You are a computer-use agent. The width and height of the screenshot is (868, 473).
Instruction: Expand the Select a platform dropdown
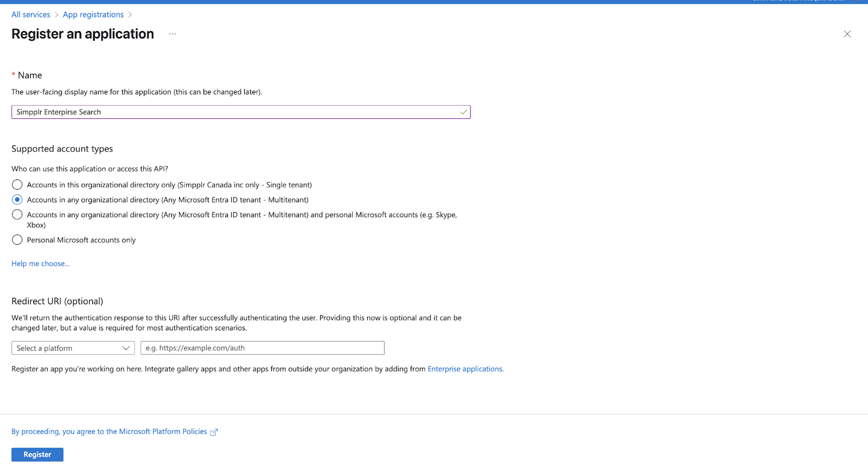(73, 348)
